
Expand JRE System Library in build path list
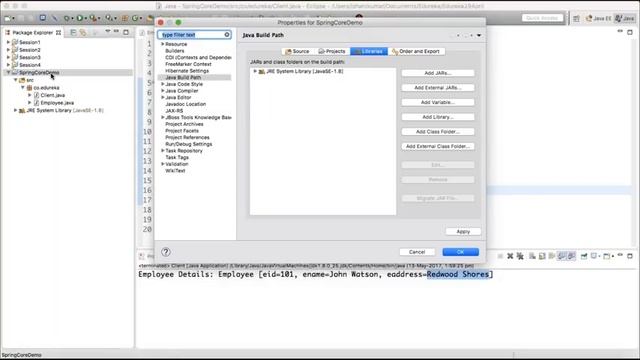click(x=255, y=71)
